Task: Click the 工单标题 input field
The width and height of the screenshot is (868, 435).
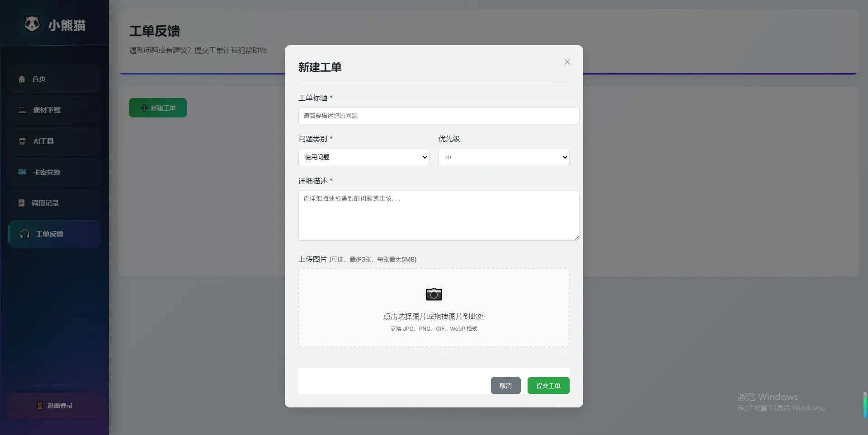Action: click(438, 116)
